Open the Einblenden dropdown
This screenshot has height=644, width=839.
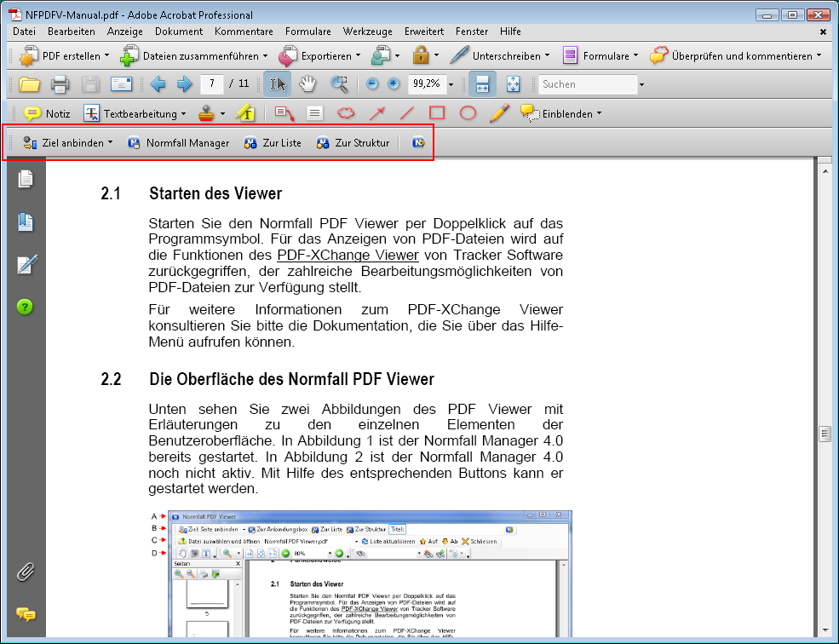pos(560,113)
